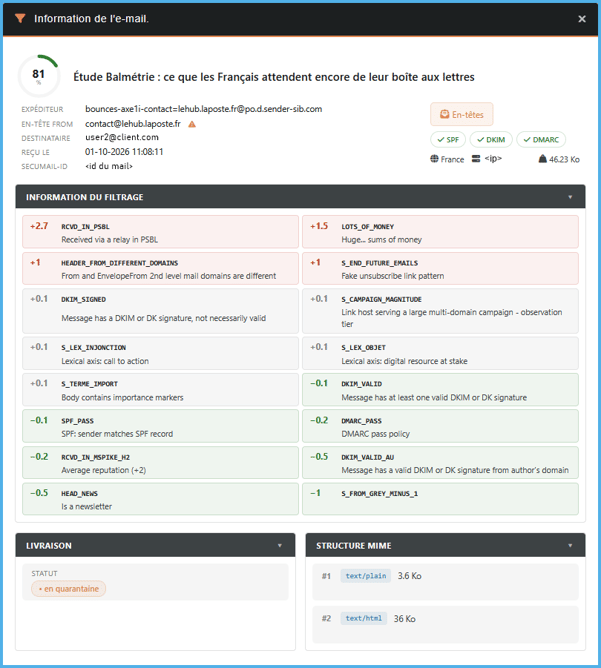Click the Secumail-ID value <id du mail>
This screenshot has width=601, height=668.
point(109,166)
